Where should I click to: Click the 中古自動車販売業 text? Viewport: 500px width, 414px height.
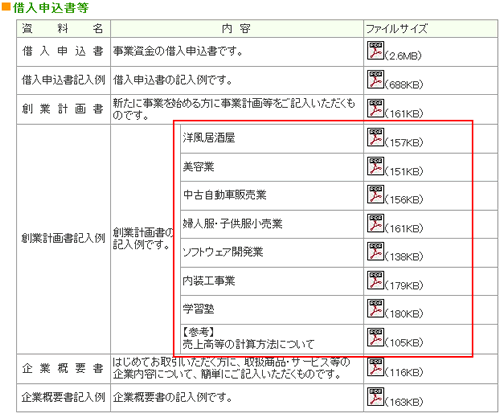[225, 195]
